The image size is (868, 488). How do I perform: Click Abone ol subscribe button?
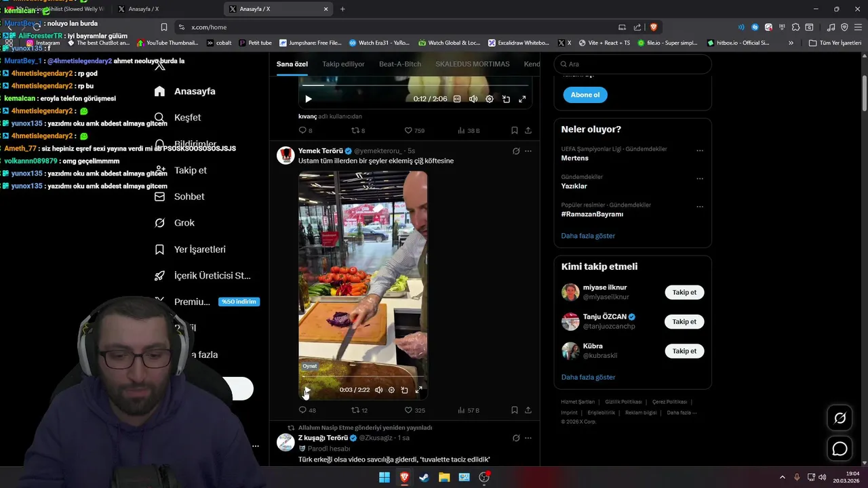[x=585, y=95]
